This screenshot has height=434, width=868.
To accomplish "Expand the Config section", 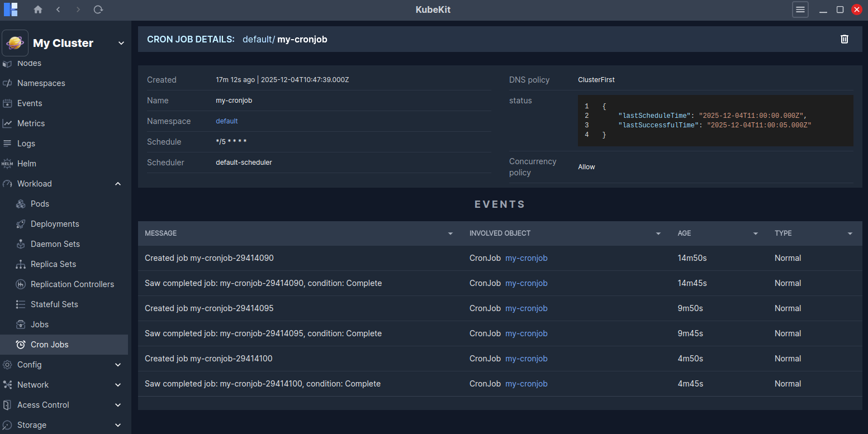I will (x=118, y=365).
